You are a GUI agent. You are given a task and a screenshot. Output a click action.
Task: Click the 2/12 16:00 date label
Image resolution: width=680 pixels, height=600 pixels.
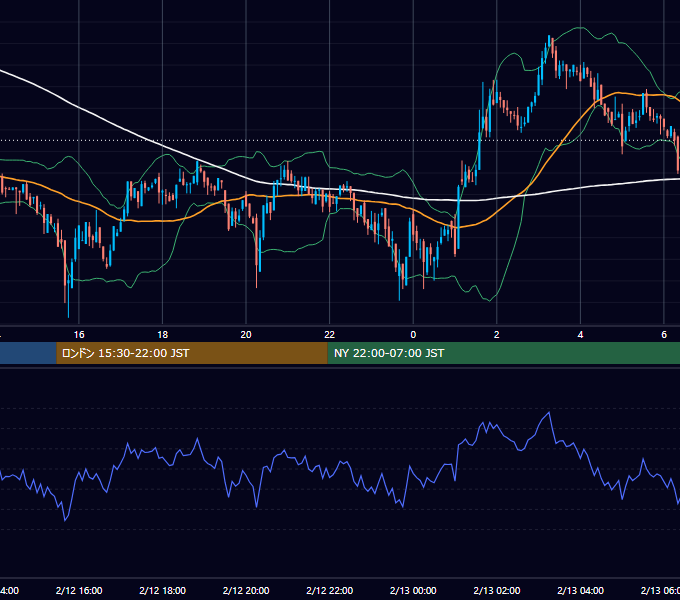pyautogui.click(x=79, y=590)
